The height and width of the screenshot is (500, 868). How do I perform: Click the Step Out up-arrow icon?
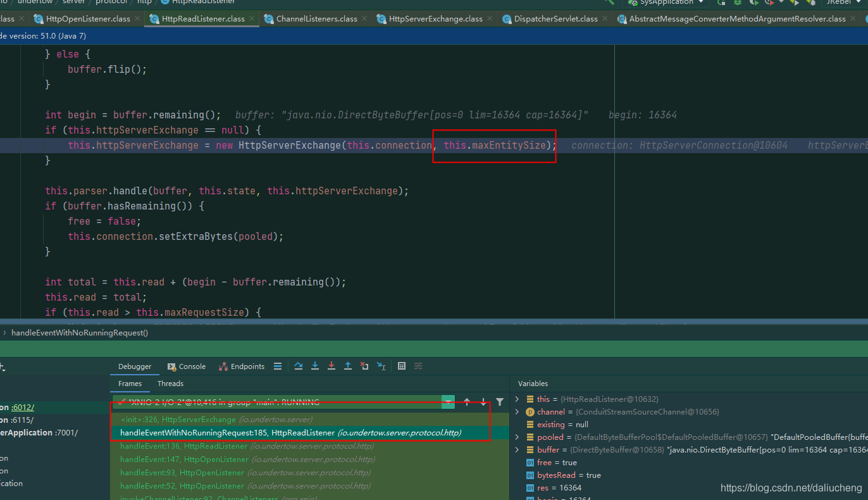pos(348,366)
